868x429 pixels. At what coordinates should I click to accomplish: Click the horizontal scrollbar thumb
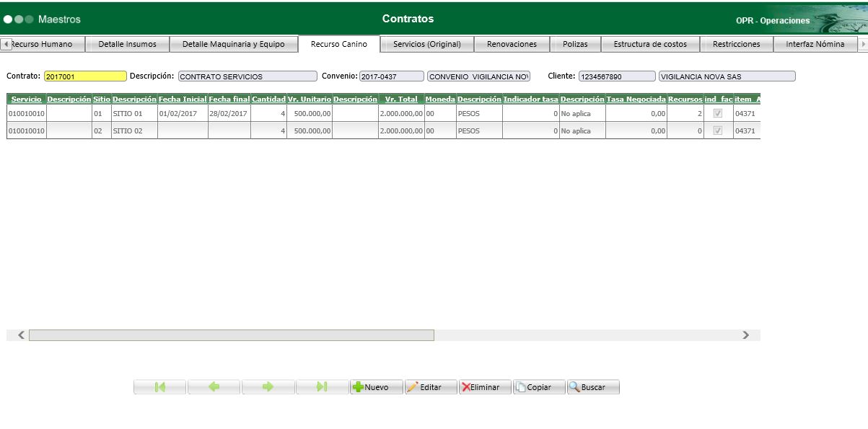232,335
